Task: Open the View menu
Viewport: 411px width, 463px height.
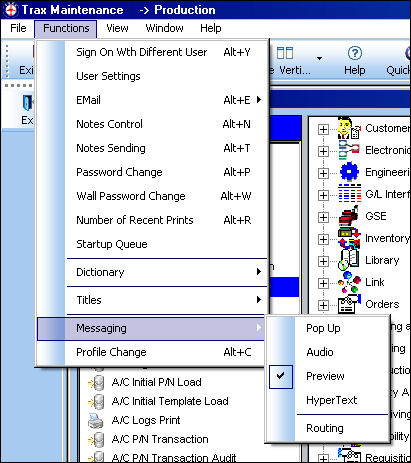Action: click(117, 28)
